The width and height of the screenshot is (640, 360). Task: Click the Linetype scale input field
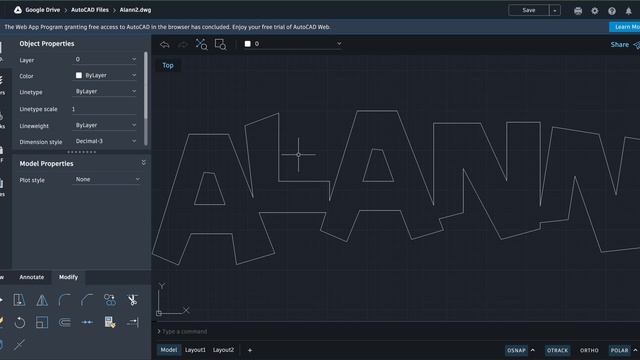click(104, 109)
